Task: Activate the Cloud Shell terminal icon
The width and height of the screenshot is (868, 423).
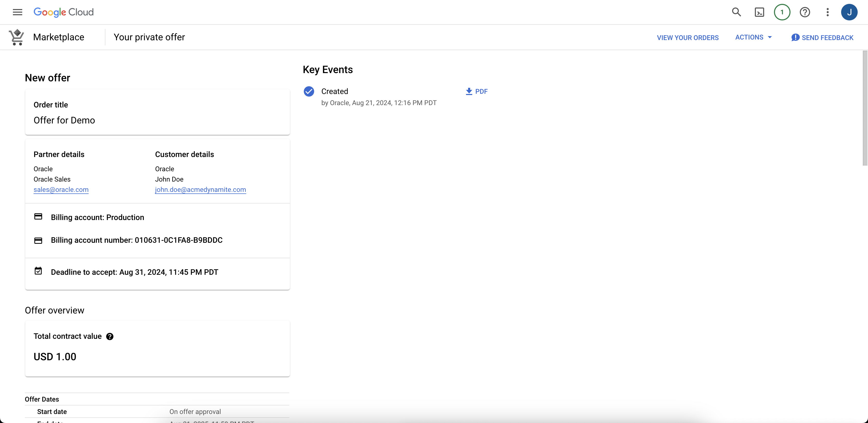Action: pos(760,12)
